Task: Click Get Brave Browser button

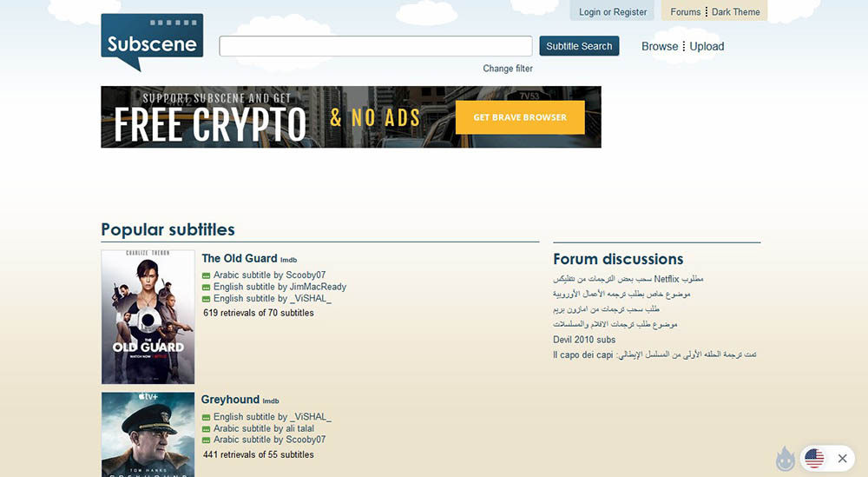Action: [x=519, y=117]
